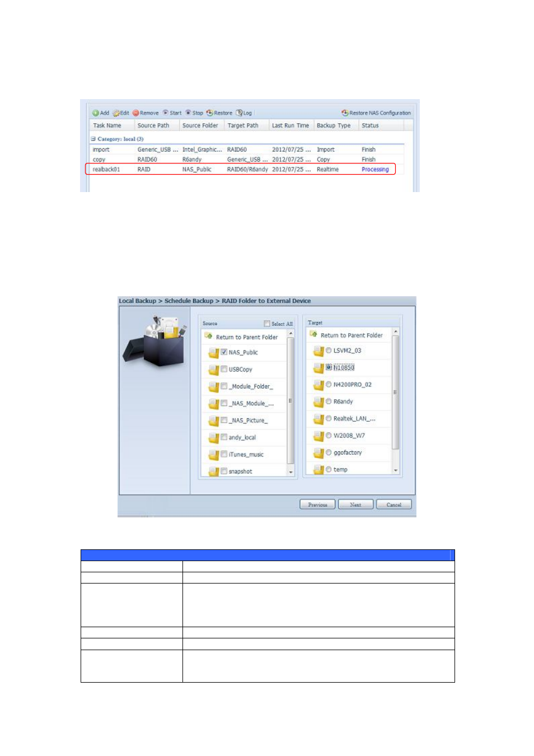Click the Remove task icon
This screenshot has width=534, height=756.
(135, 113)
